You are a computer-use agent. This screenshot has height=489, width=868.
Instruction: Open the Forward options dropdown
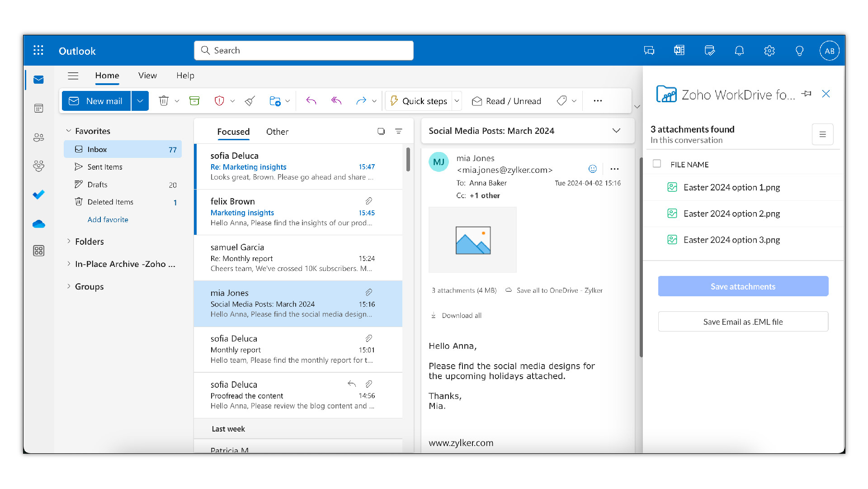[374, 101]
